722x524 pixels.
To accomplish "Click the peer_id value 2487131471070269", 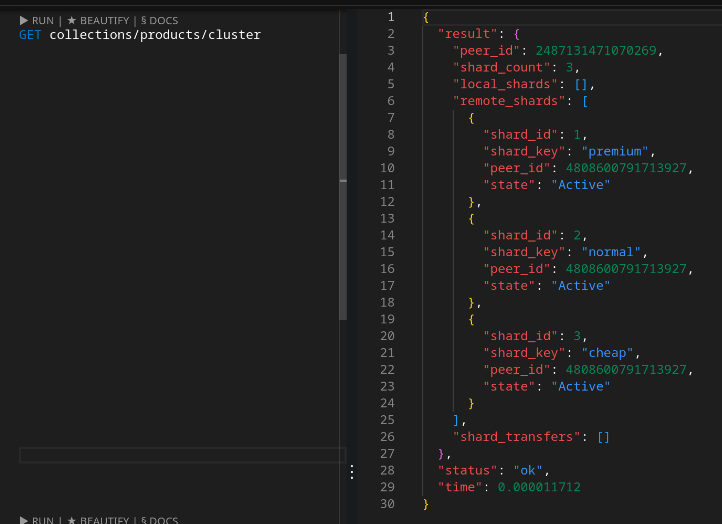I will [598, 51].
